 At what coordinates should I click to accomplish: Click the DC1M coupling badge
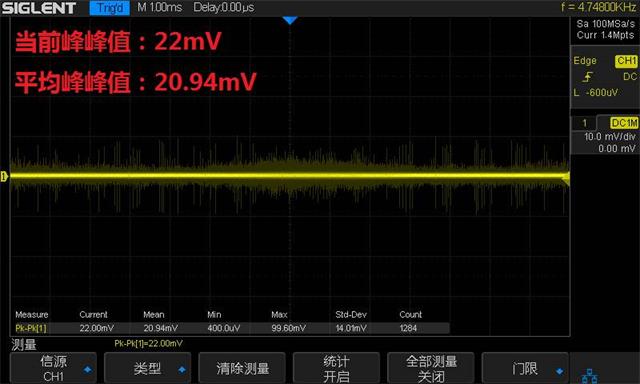tap(624, 123)
